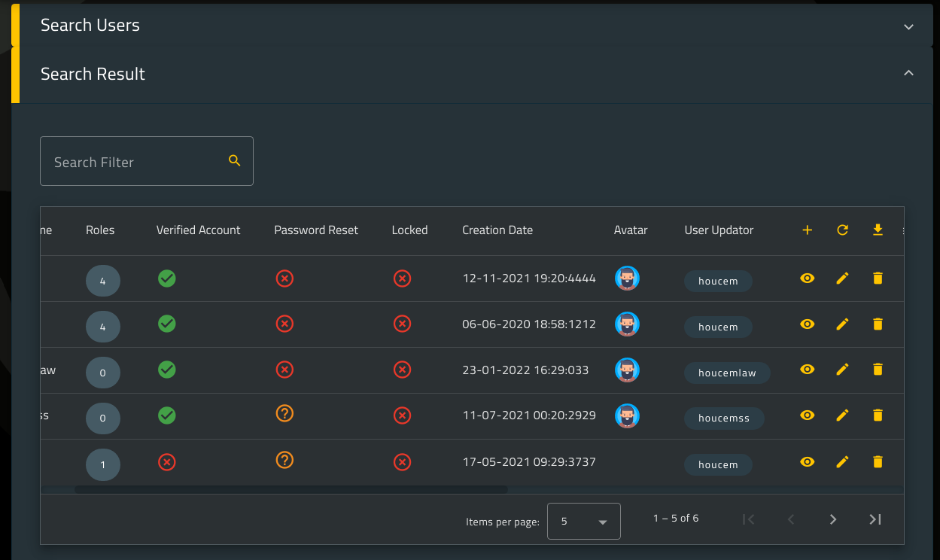
Task: Edit the user created 17-05-2021
Action: [x=843, y=462]
